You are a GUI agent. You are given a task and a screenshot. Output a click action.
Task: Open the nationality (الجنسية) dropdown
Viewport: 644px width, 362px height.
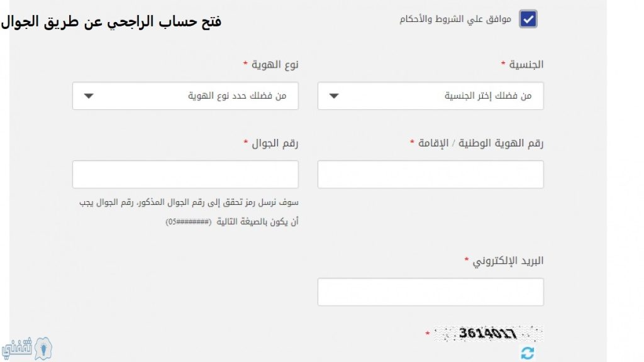pos(430,96)
